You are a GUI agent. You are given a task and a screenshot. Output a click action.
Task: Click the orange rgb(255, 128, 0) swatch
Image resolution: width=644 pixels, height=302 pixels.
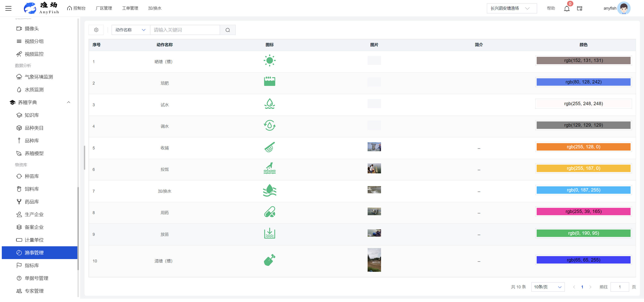(583, 147)
